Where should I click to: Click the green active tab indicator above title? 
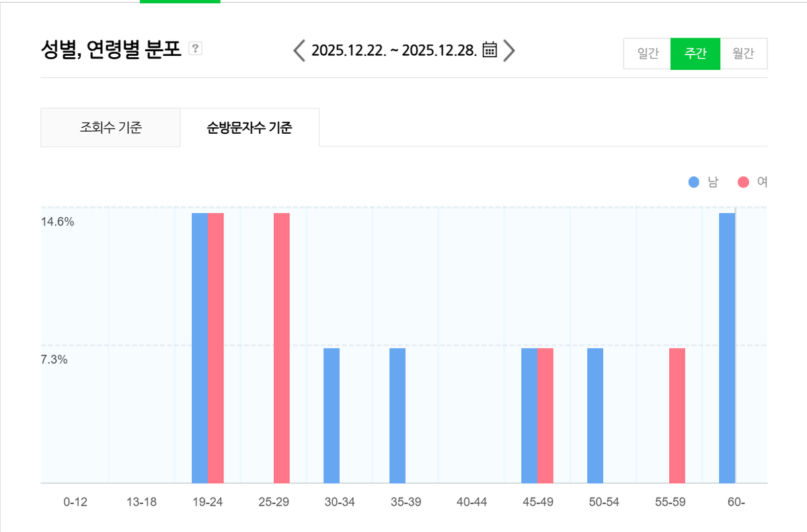180,1
